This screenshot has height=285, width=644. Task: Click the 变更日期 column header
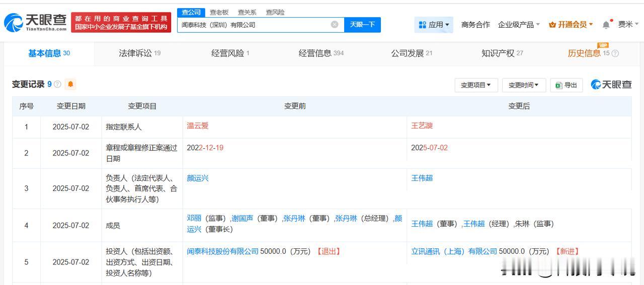coord(71,106)
